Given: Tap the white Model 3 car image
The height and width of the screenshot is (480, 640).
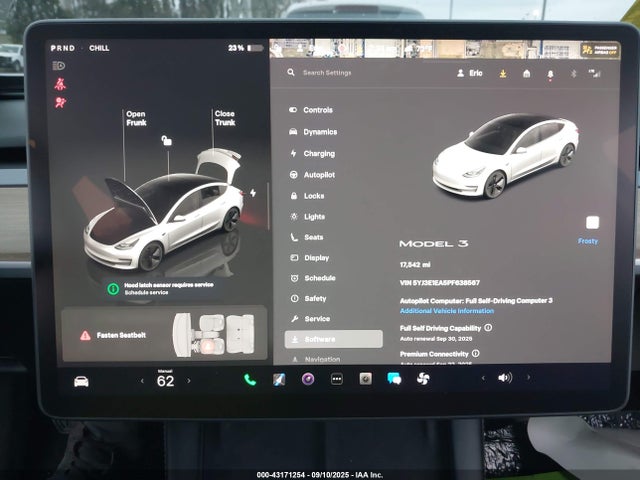Looking at the screenshot, I should click(505, 156).
